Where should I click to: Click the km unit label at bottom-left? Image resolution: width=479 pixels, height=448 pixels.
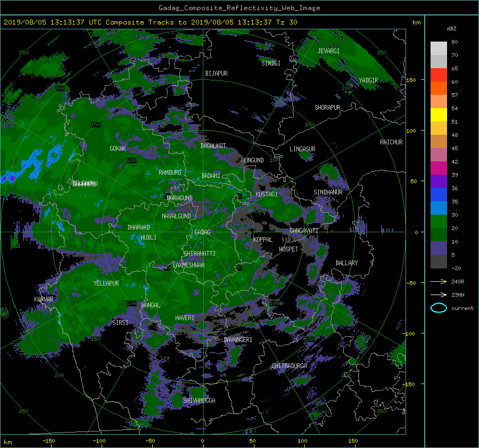click(7, 442)
